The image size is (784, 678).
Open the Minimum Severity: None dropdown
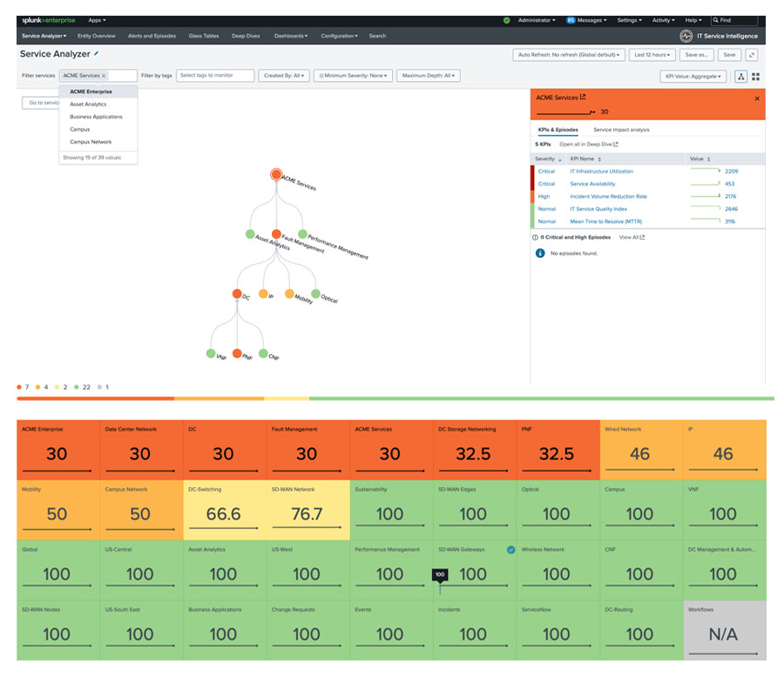353,76
